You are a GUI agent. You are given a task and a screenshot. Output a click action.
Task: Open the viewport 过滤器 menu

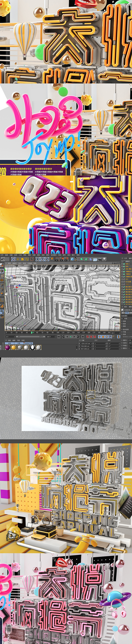[29, 263]
